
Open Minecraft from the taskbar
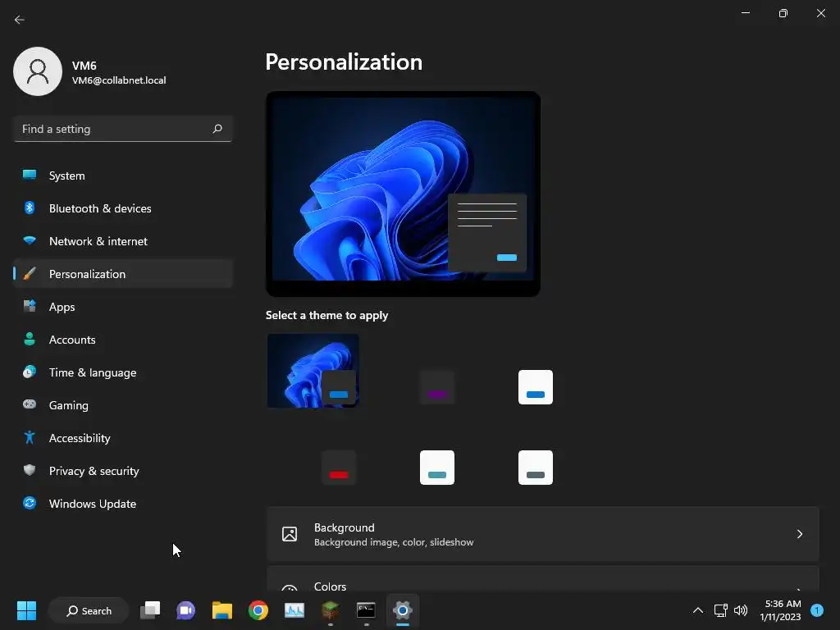(x=330, y=610)
